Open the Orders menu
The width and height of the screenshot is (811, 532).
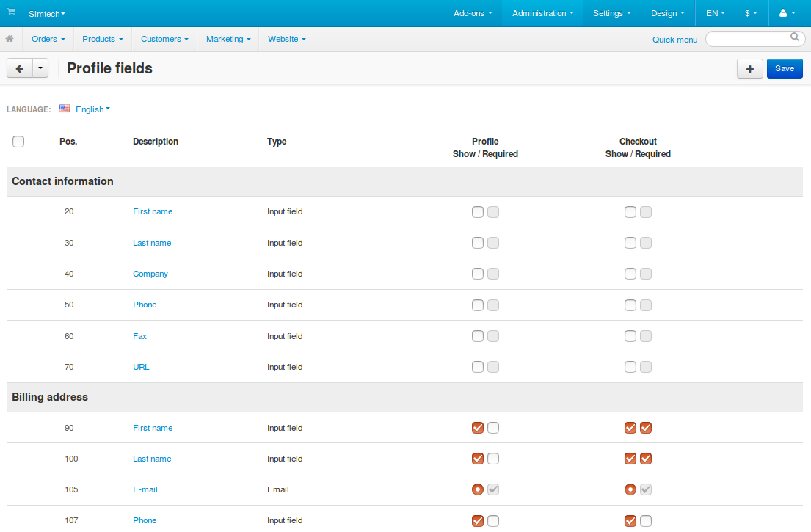click(x=48, y=40)
